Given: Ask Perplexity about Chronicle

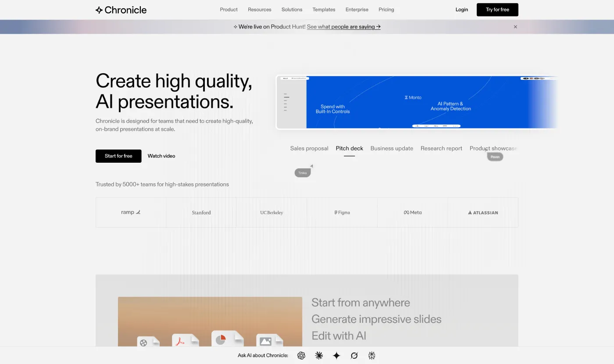Looking at the screenshot, I should (x=372, y=356).
